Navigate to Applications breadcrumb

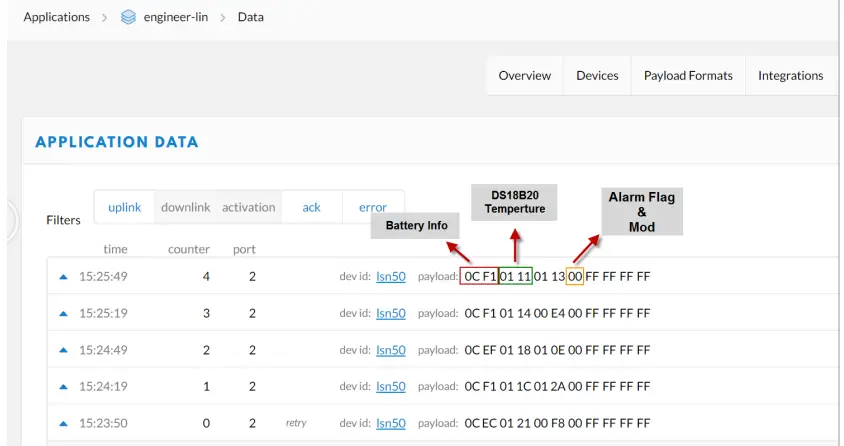[56, 17]
